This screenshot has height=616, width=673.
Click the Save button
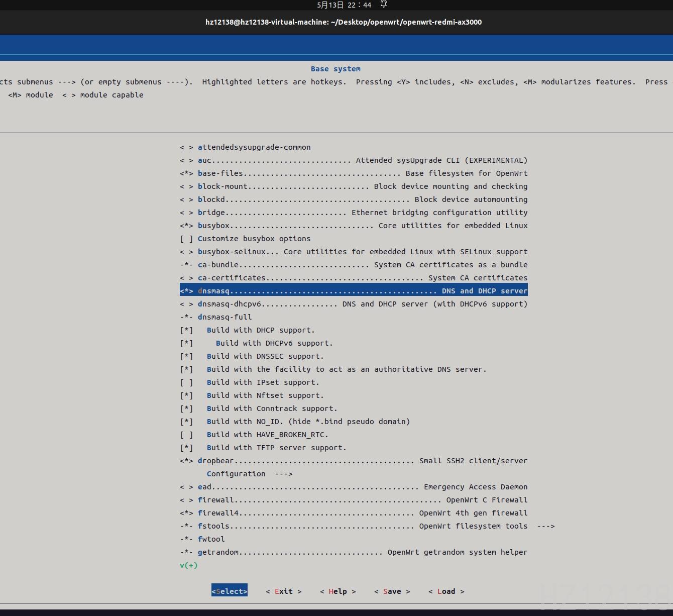tap(392, 591)
